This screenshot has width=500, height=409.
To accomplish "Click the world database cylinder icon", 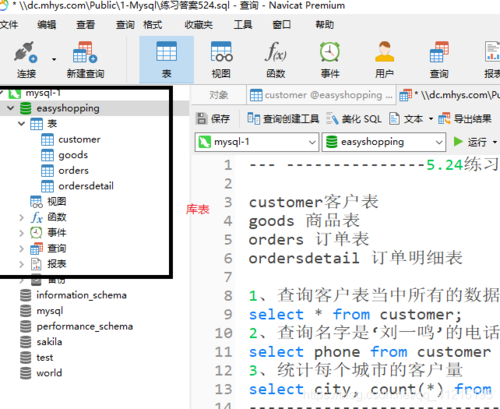I will tap(26, 373).
